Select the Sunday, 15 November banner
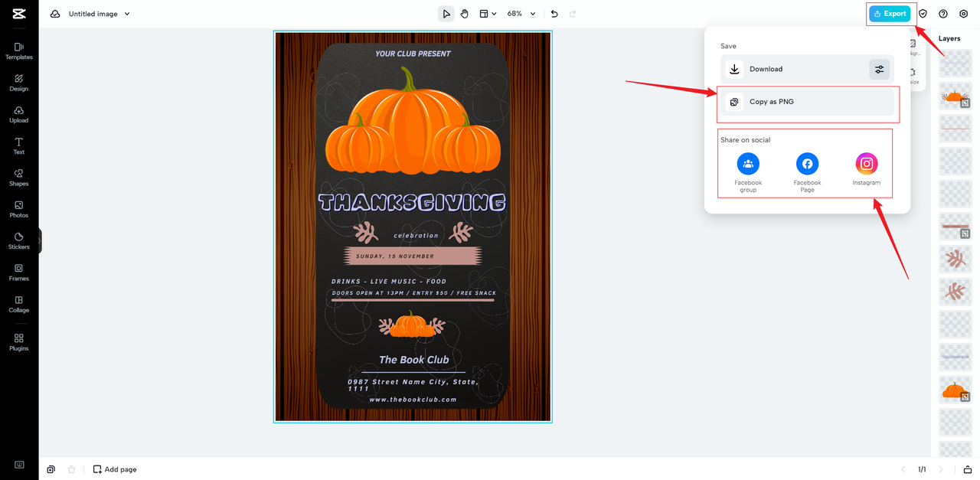This screenshot has height=480, width=980. (x=412, y=256)
